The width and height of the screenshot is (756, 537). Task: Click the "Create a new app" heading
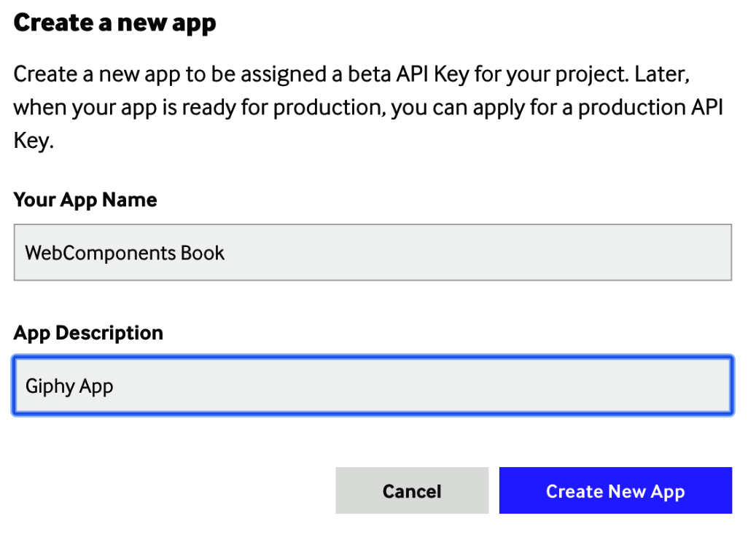pyautogui.click(x=115, y=23)
